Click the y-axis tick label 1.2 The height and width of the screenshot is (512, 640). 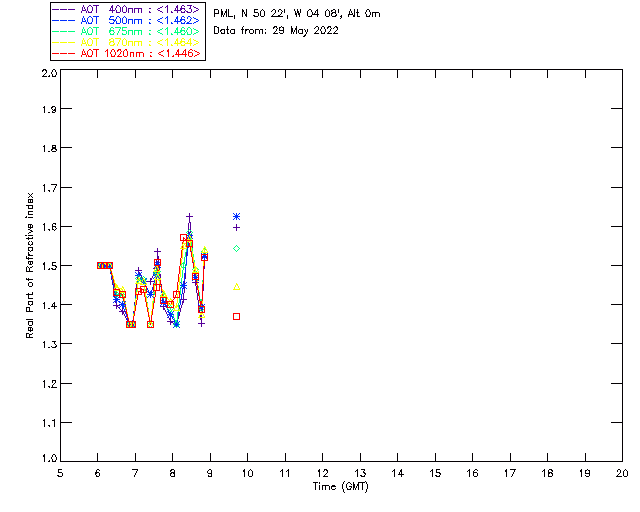[49, 384]
